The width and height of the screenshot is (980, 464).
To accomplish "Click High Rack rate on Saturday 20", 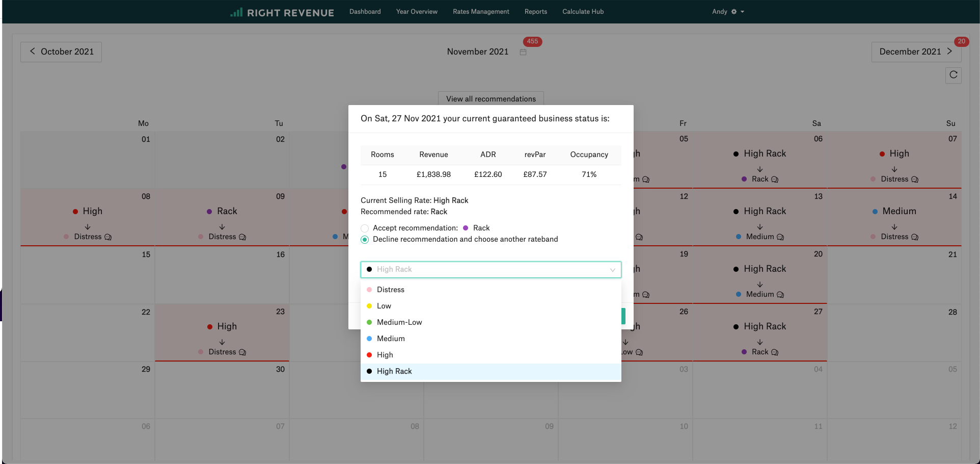I will point(760,269).
